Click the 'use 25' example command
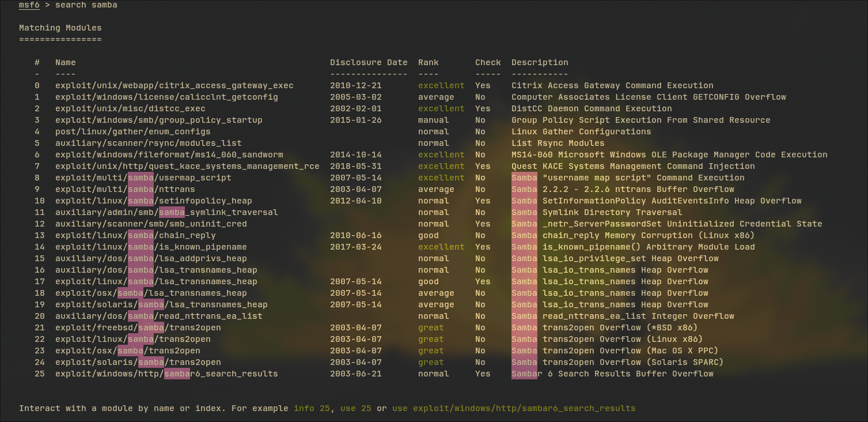Image resolution: width=868 pixels, height=422 pixels. pyautogui.click(x=356, y=408)
